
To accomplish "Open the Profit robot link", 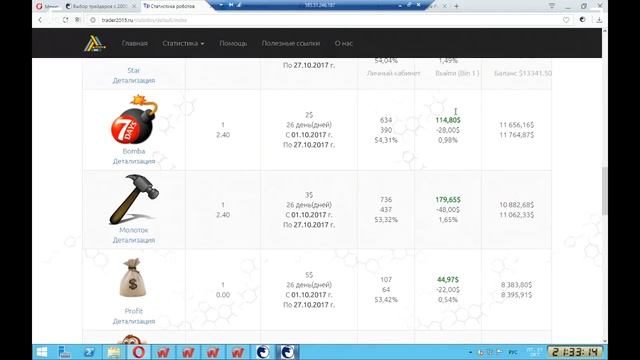I will coord(134,311).
